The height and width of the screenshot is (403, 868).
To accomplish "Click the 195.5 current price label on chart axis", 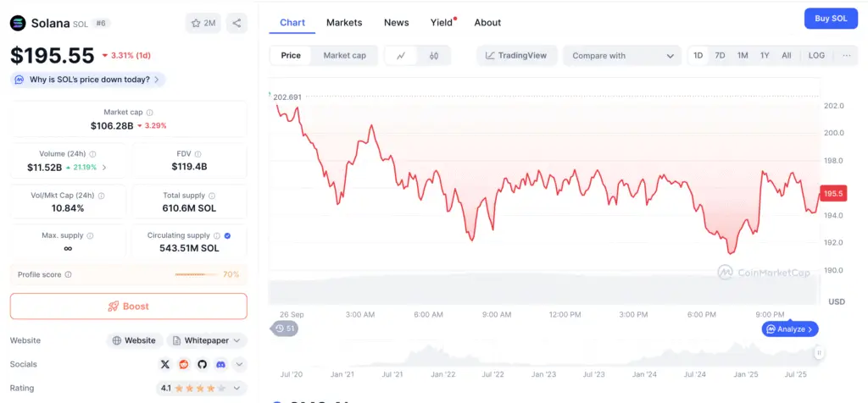I will (833, 194).
